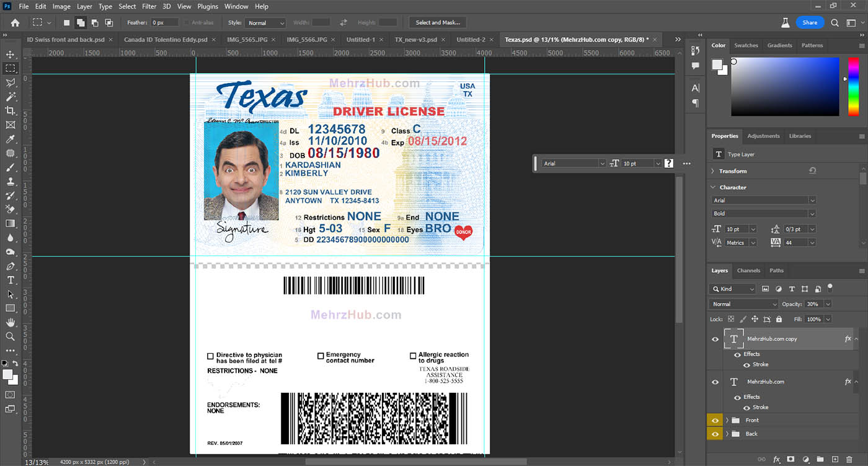
Task: Open the File menu
Action: [24, 6]
